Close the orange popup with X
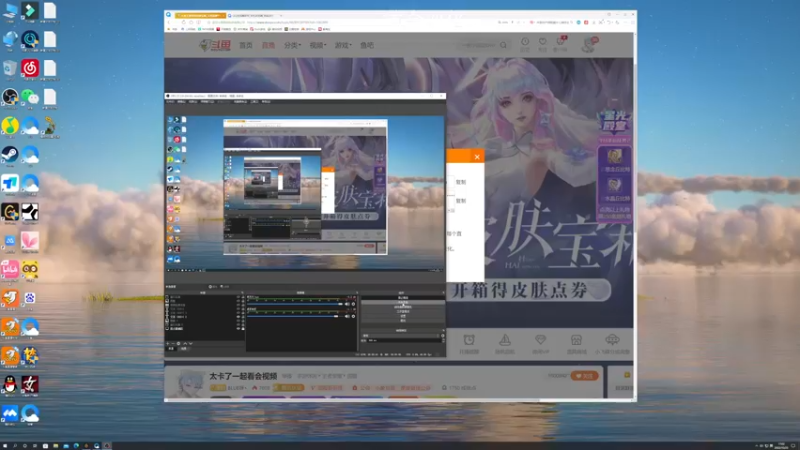The image size is (800, 450). (x=477, y=157)
